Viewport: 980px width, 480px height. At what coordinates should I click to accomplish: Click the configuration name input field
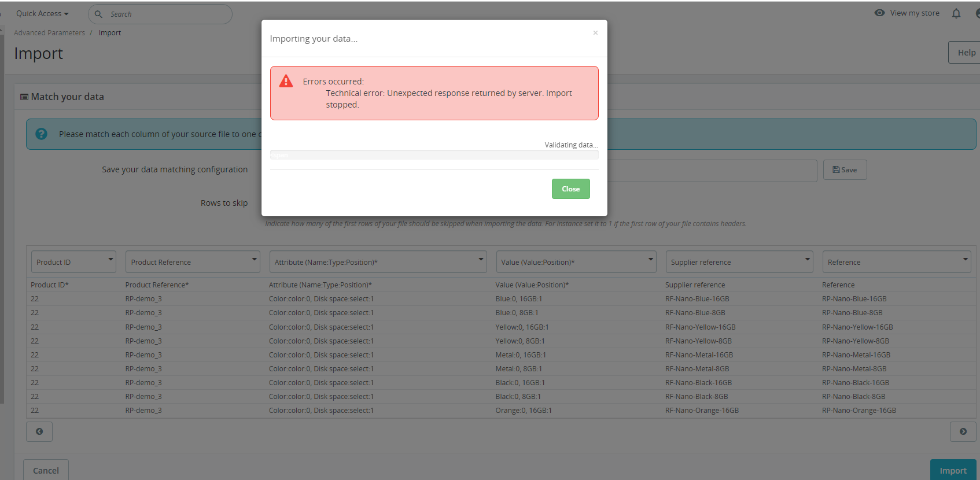point(712,171)
